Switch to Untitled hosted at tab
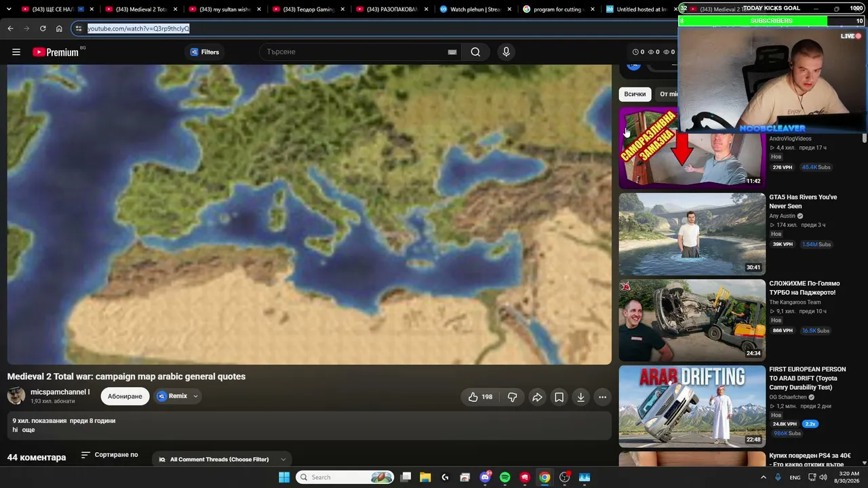Image resolution: width=868 pixels, height=488 pixels. coord(641,9)
